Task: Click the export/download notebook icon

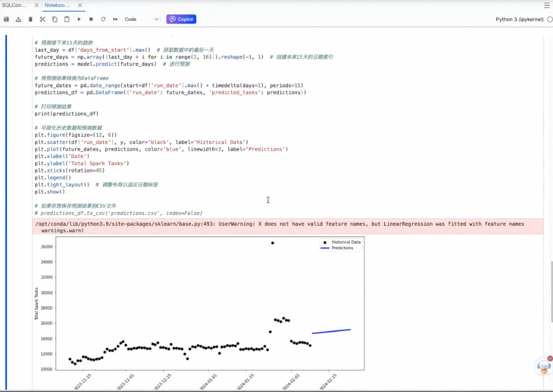Action: tap(18, 19)
